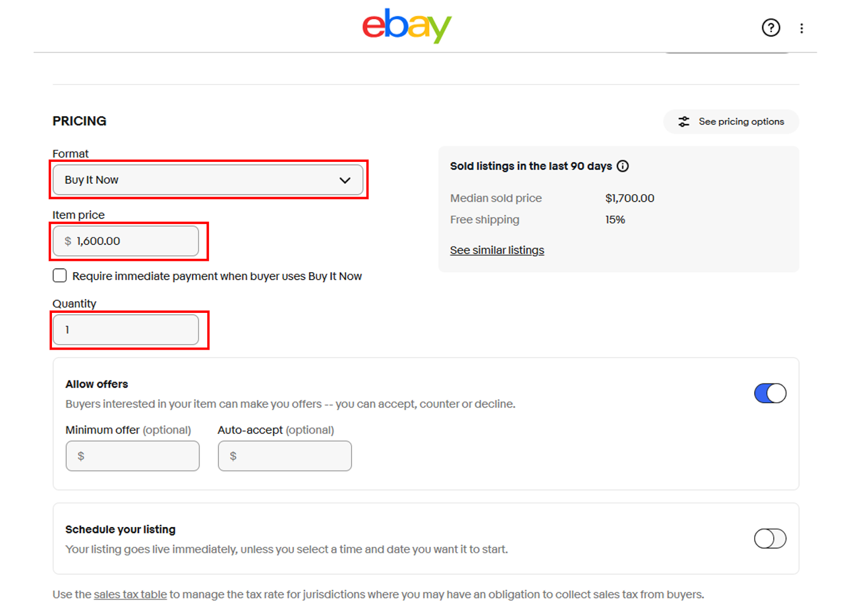Click See pricing options button
The image size is (866, 616).
tap(731, 122)
